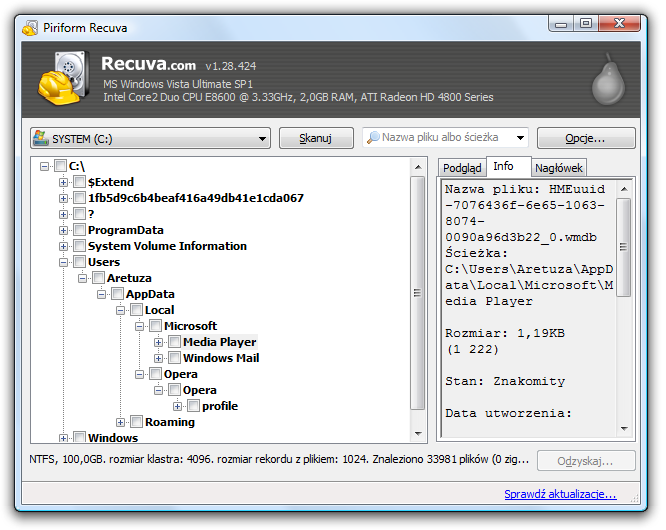The image size is (666, 530).
Task: Open the Opcje... settings button
Action: click(x=586, y=138)
